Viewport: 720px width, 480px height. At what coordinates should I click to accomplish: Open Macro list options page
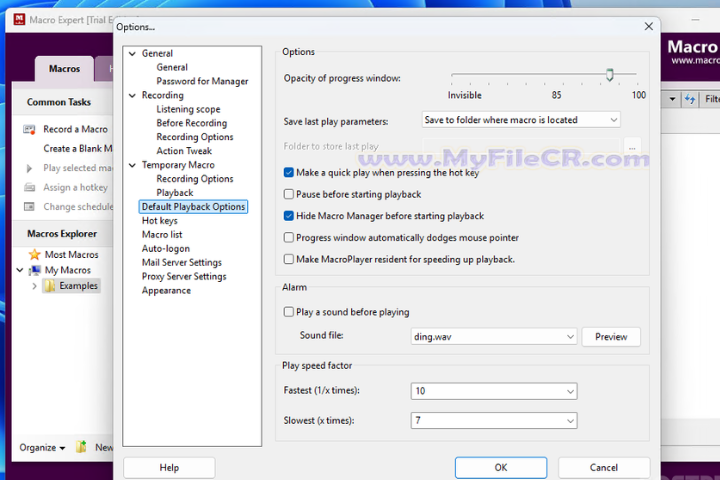click(x=162, y=235)
